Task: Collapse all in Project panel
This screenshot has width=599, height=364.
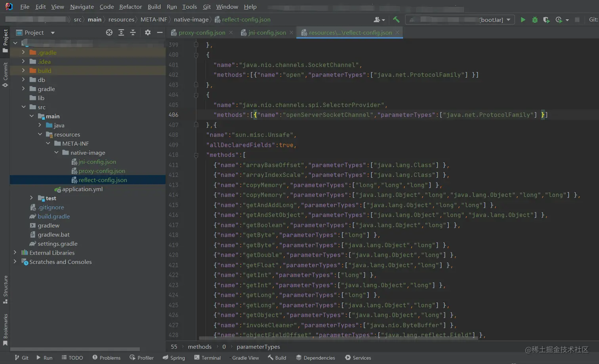Action: click(x=133, y=32)
